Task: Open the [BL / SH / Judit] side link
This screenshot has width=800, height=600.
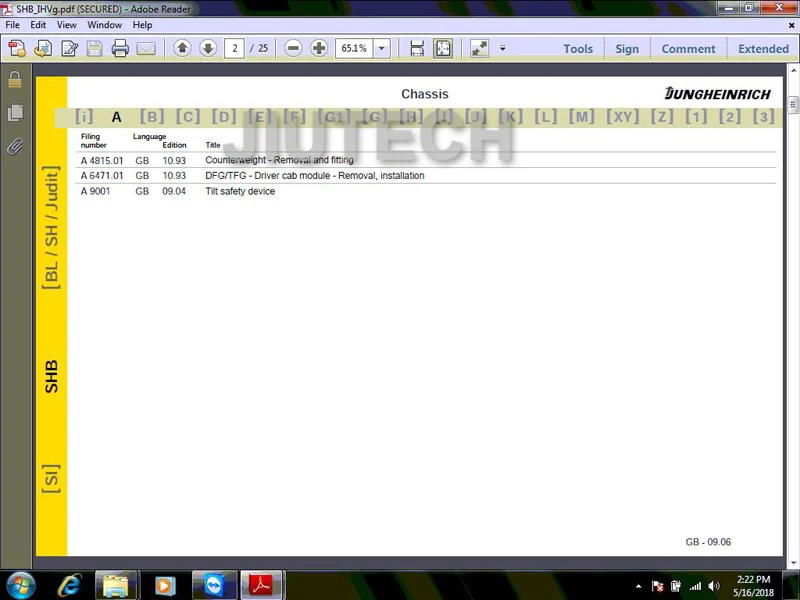Action: (x=51, y=228)
